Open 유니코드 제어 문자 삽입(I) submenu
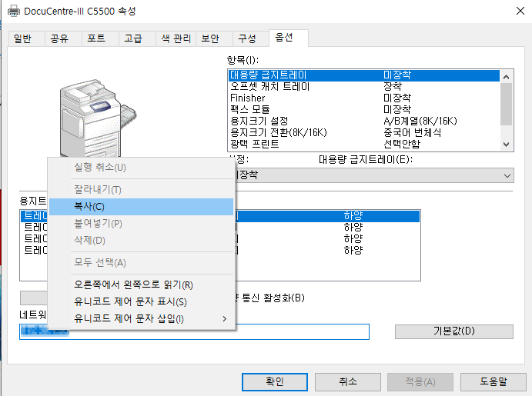Image resolution: width=532 pixels, height=396 pixels. (x=141, y=318)
